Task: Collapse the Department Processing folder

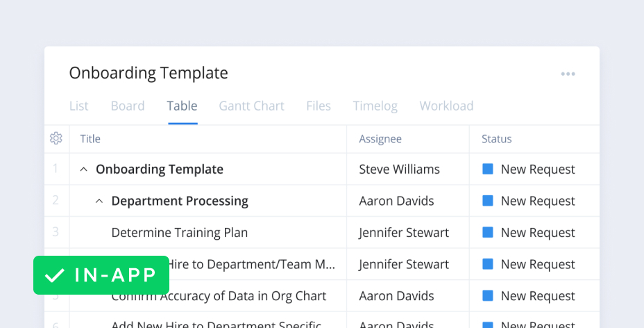Action: click(x=99, y=202)
